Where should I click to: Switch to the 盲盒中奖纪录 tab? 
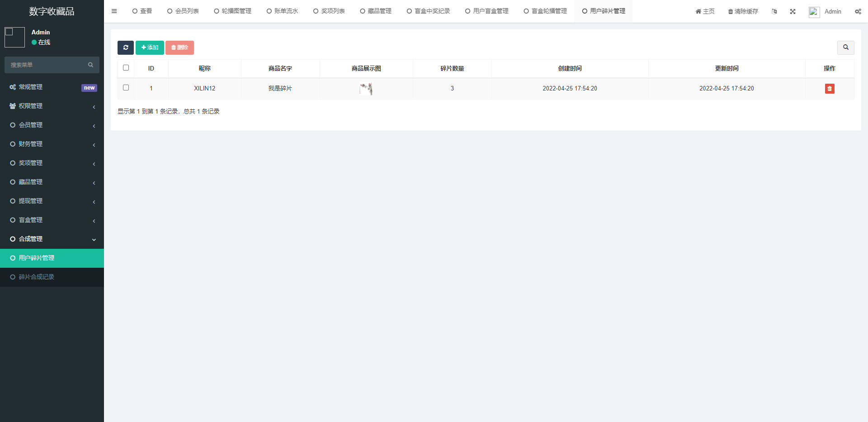(x=429, y=11)
